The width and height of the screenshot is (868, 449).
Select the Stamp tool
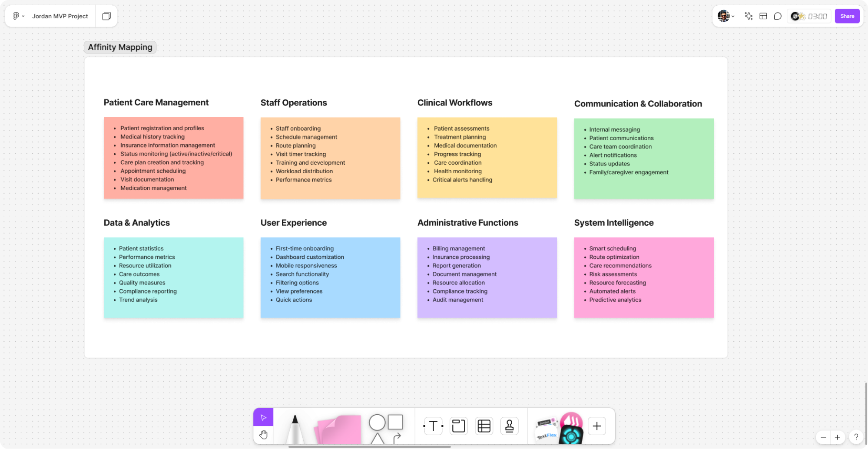click(x=510, y=426)
